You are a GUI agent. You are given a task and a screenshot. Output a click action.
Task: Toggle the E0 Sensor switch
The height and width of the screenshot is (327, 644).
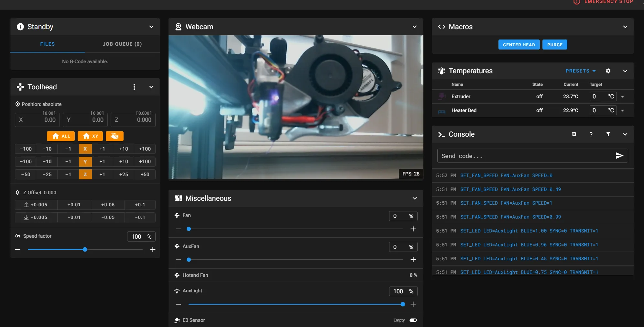coord(413,320)
